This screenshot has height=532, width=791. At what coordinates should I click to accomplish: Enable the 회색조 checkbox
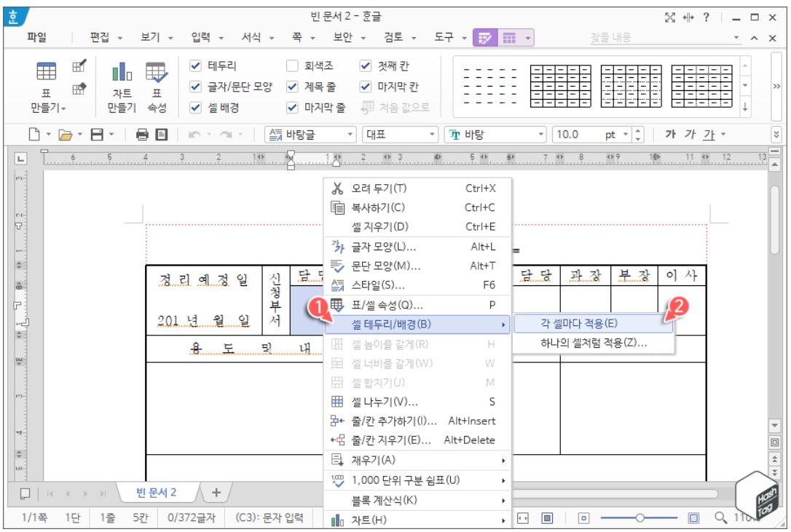(292, 65)
